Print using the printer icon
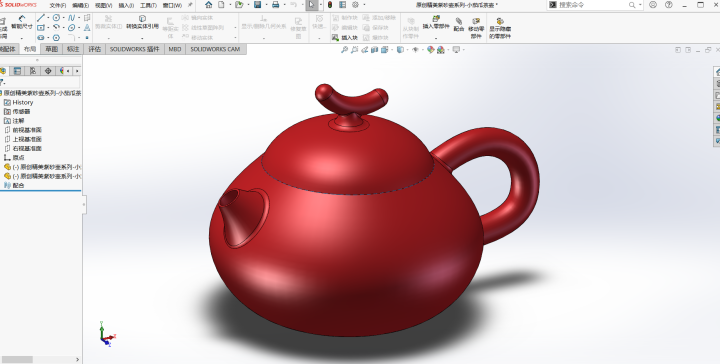720x364 pixels. 275,5
